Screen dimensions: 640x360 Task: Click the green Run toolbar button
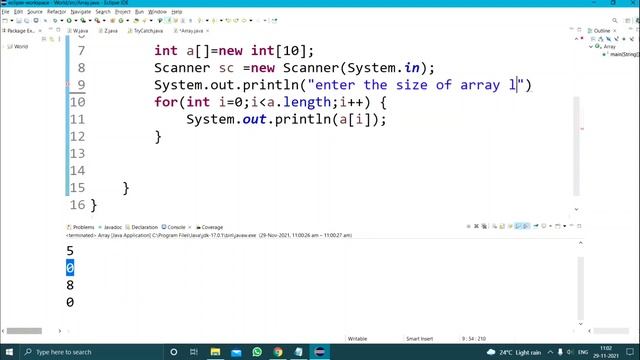click(x=69, y=20)
